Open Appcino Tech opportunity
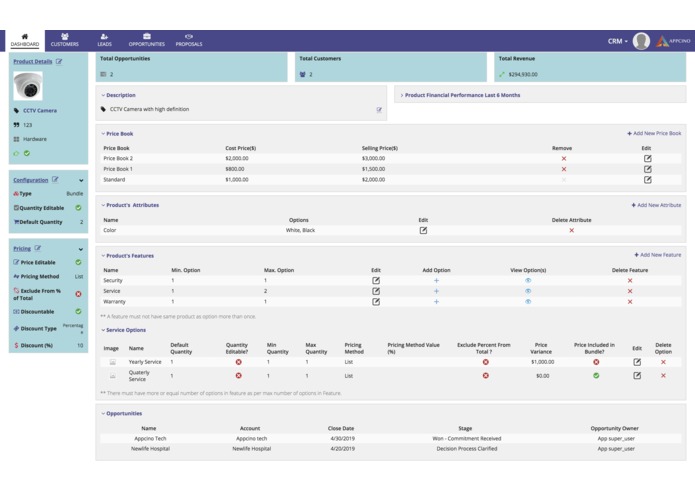This screenshot has width=695, height=494. tap(150, 439)
